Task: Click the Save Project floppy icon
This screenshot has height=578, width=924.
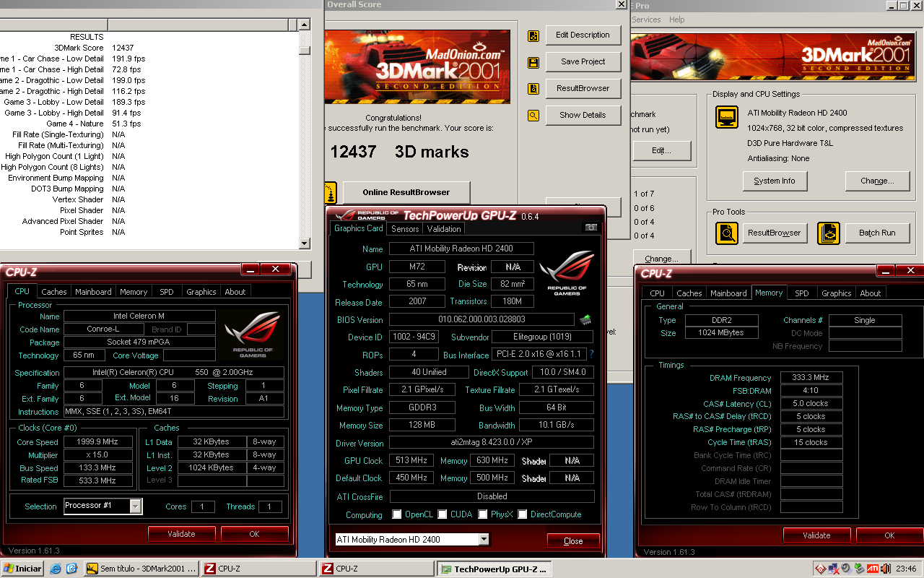Action: pos(533,62)
